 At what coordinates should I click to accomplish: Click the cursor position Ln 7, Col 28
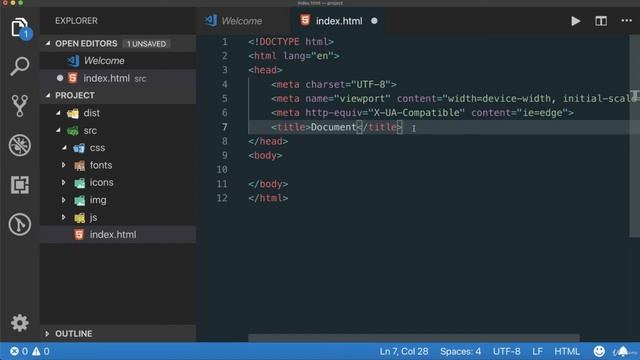point(404,351)
